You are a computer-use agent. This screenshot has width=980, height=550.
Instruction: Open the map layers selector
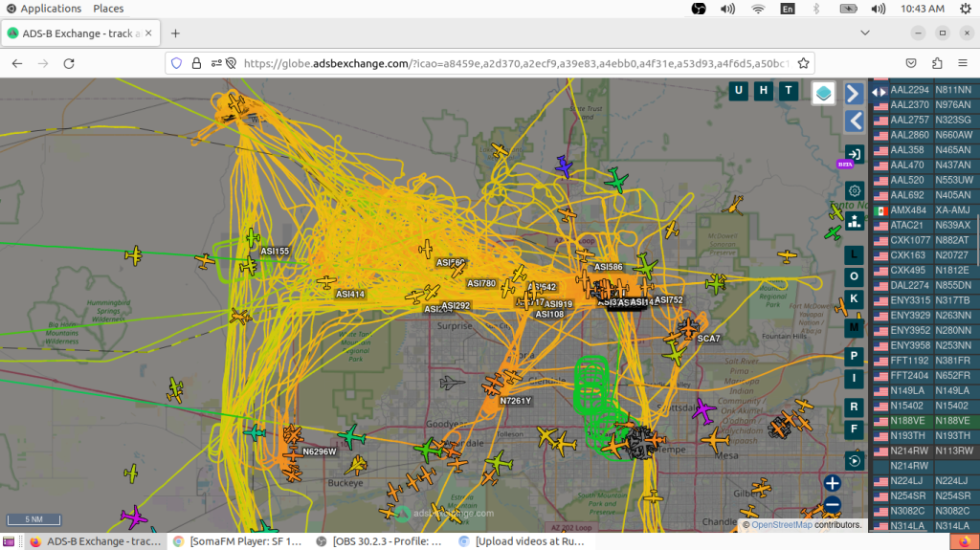(x=823, y=93)
